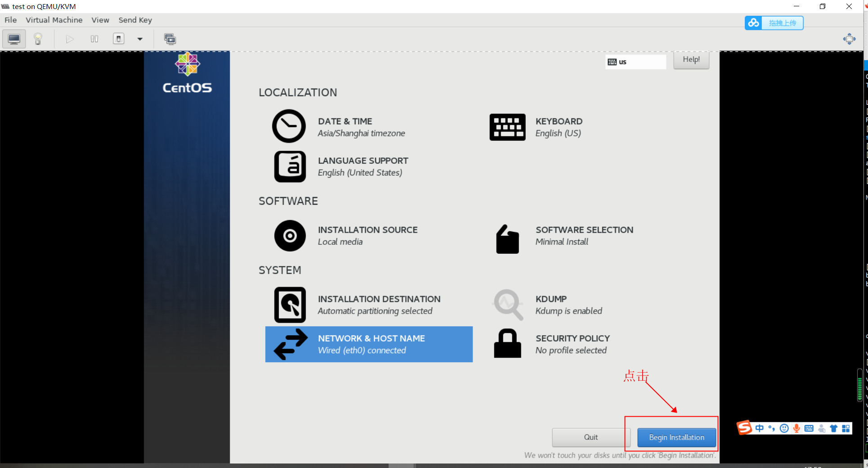Open the IME soft keyboard icon
Image resolution: width=868 pixels, height=468 pixels.
click(809, 428)
